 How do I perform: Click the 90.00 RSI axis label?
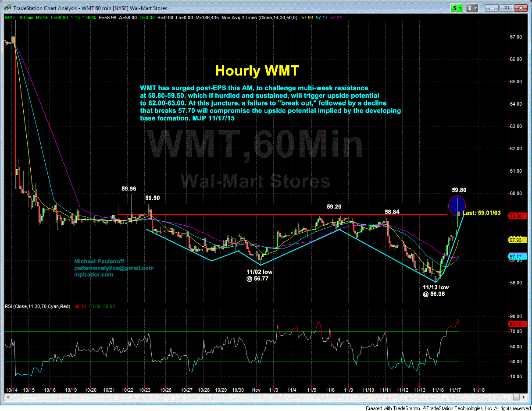515,316
